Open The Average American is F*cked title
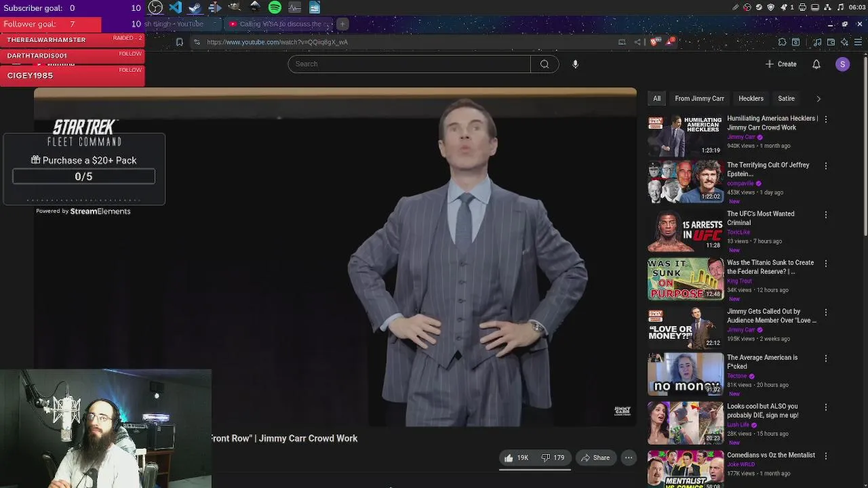 [762, 362]
